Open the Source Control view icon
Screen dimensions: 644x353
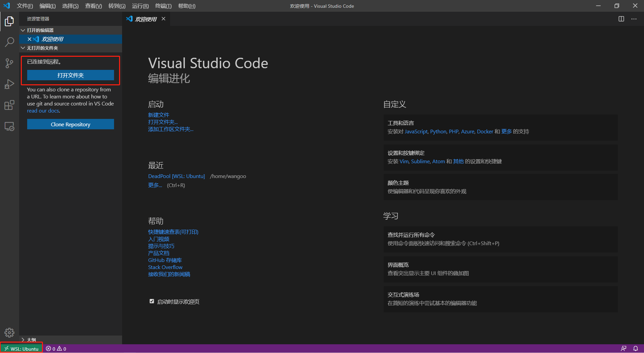(9, 63)
